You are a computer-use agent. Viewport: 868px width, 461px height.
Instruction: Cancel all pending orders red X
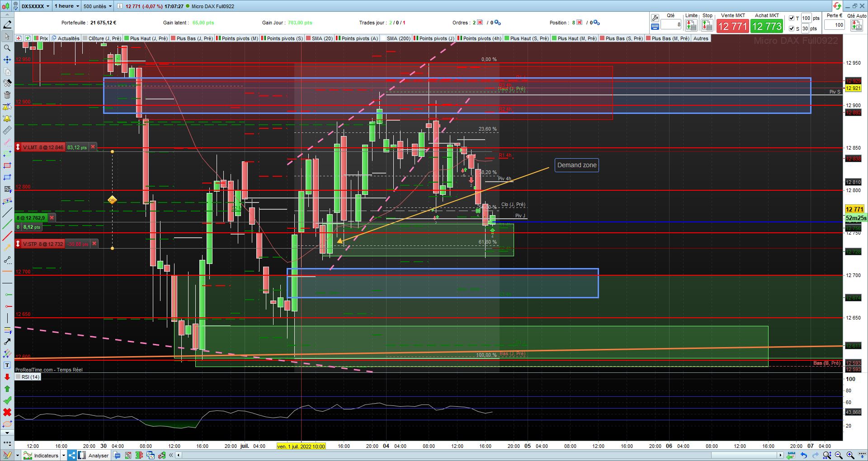coord(480,23)
